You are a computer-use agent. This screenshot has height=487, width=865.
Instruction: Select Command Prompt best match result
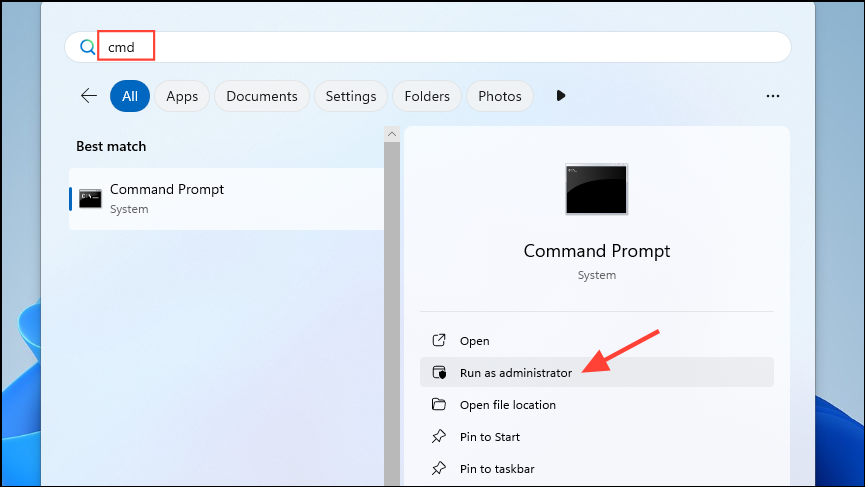coord(226,199)
